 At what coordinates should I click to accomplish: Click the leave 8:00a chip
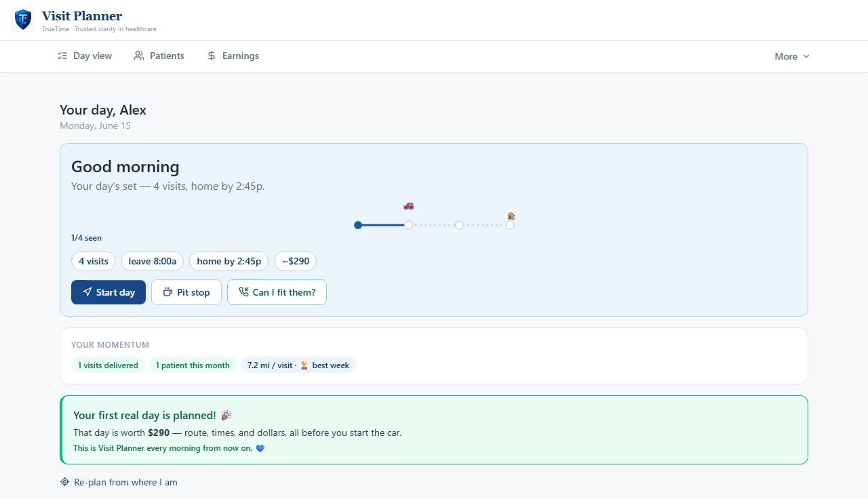point(152,261)
